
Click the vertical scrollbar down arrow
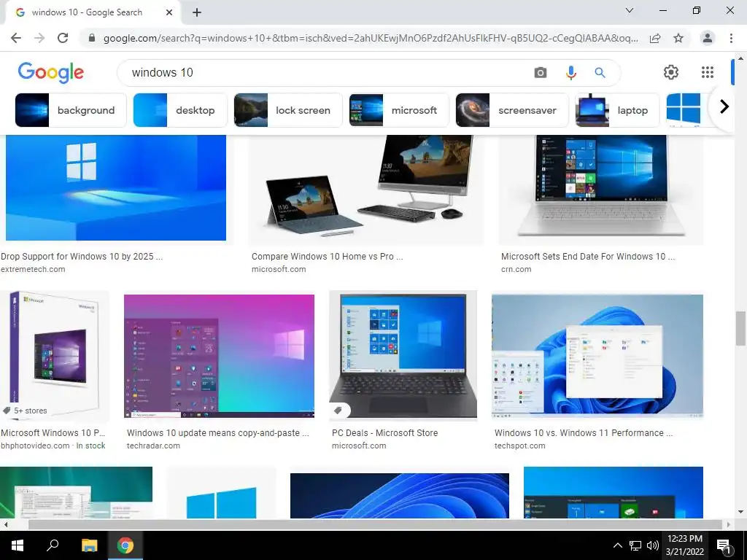(740, 513)
